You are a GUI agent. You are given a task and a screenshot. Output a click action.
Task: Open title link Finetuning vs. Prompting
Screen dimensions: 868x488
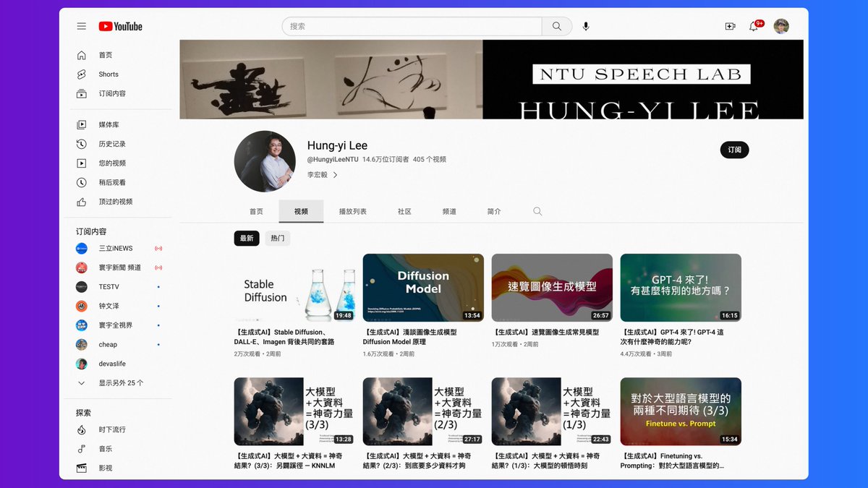[672, 461]
